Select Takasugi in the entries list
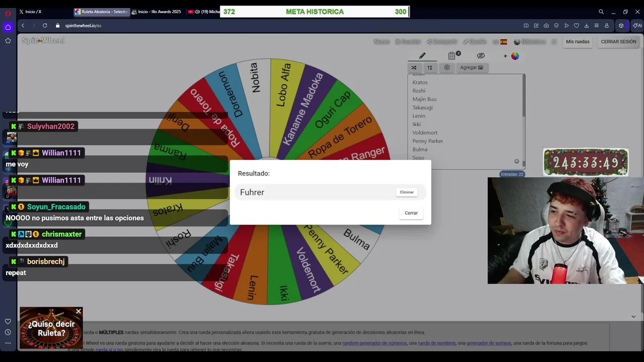 click(x=422, y=108)
